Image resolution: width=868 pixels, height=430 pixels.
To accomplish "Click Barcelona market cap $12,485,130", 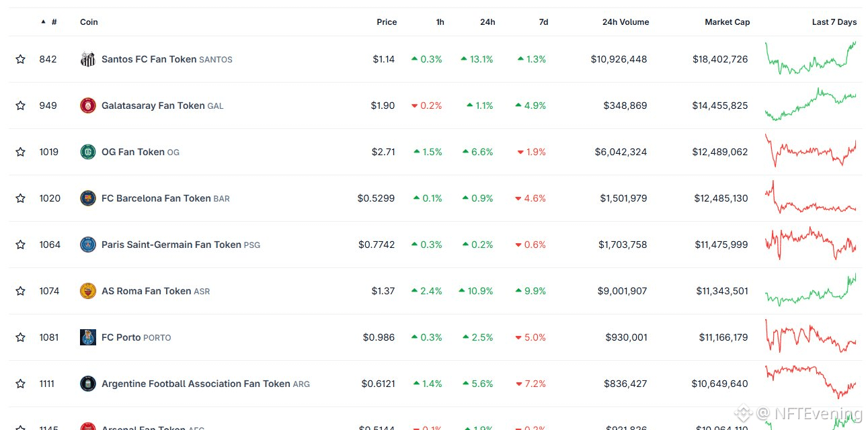I will (x=720, y=198).
